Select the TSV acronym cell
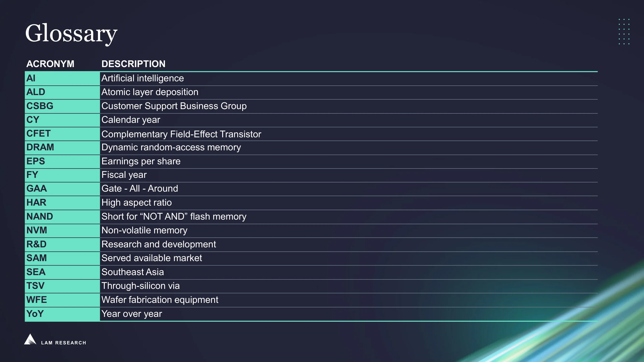644x362 pixels. (62, 286)
